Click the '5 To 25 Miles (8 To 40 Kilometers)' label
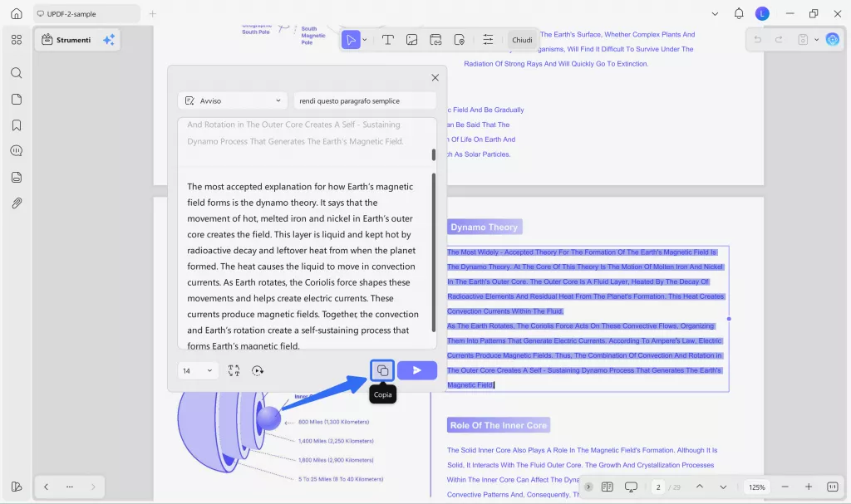Viewport: 851px width, 504px height. pos(341,479)
